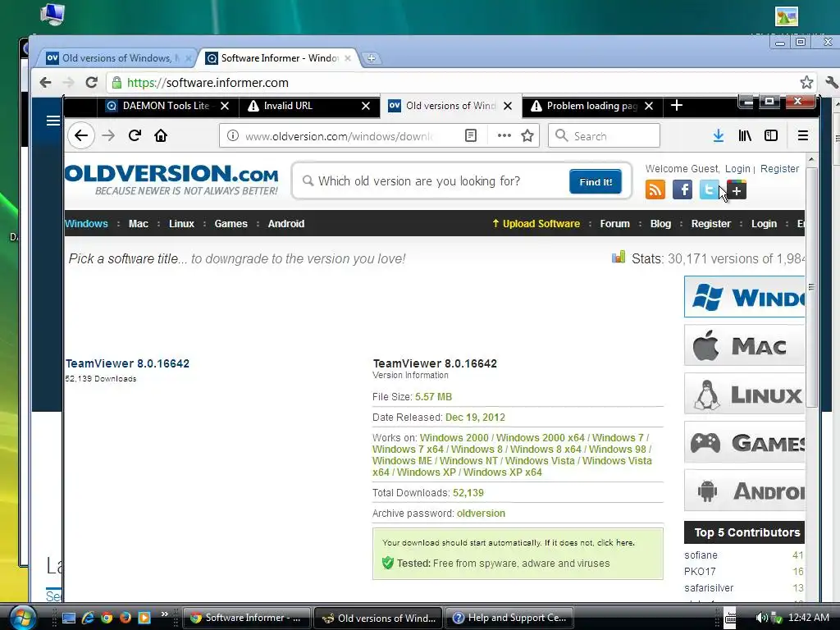Click Windows sidebar banner
Image resolution: width=840 pixels, height=630 pixels.
745,297
